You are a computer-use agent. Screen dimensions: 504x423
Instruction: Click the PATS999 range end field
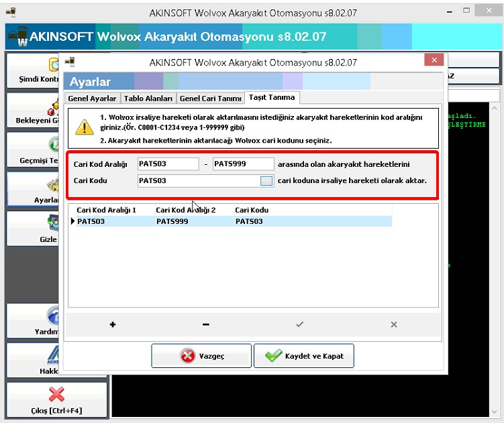tap(244, 164)
